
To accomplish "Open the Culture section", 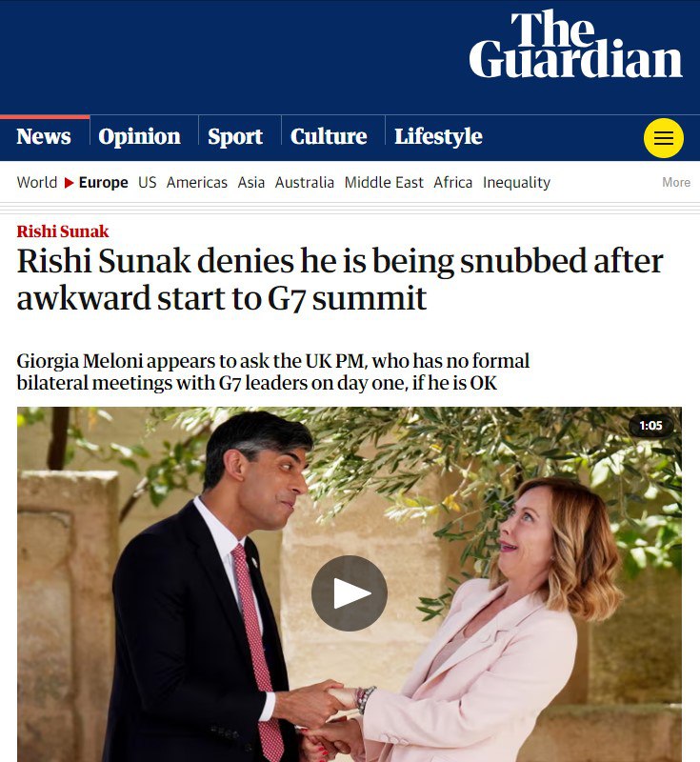I will 329,136.
